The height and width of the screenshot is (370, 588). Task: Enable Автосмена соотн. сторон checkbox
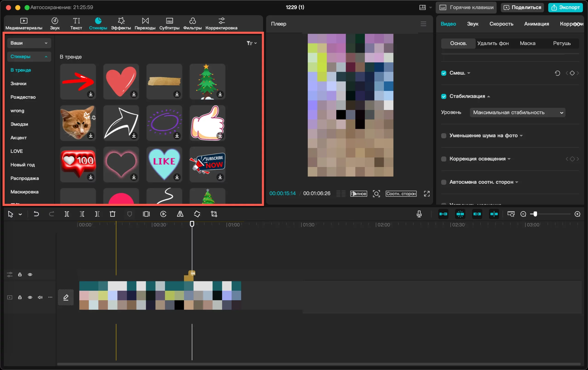[x=444, y=182]
